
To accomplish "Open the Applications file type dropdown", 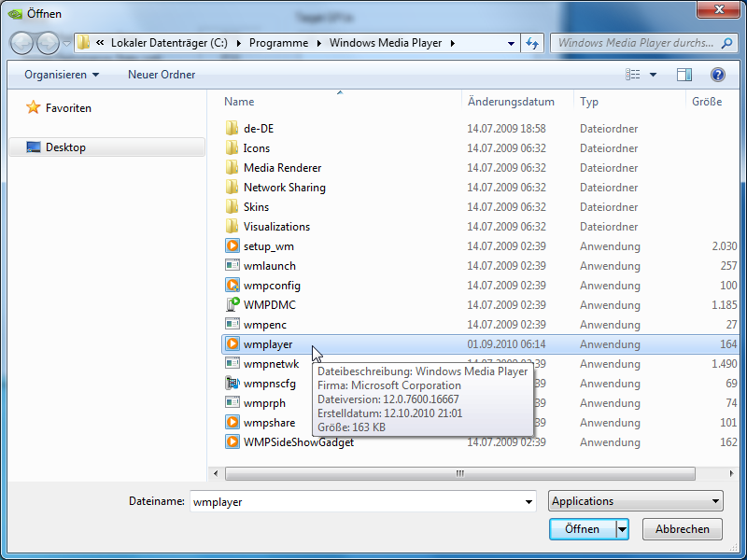I will 636,501.
